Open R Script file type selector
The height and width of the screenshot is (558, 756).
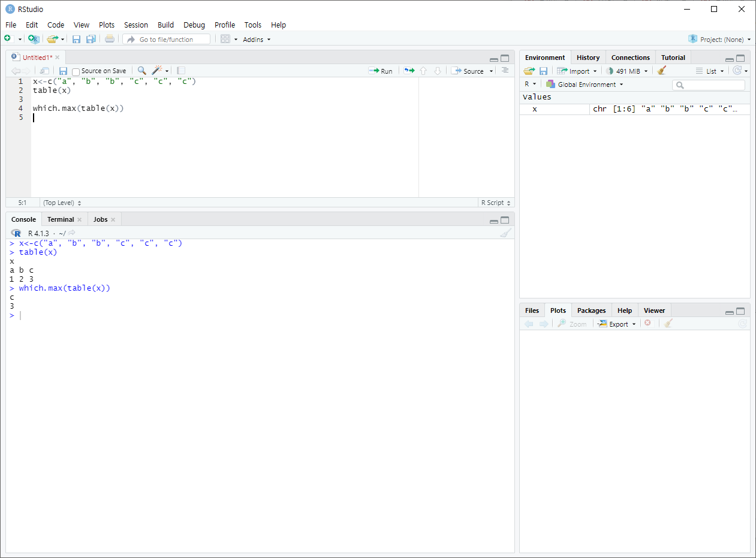[x=496, y=203]
